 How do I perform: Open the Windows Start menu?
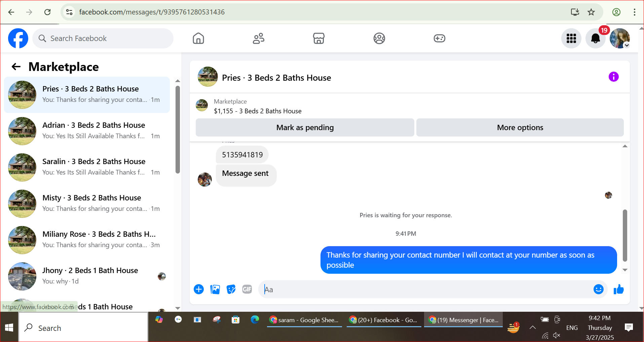9,327
